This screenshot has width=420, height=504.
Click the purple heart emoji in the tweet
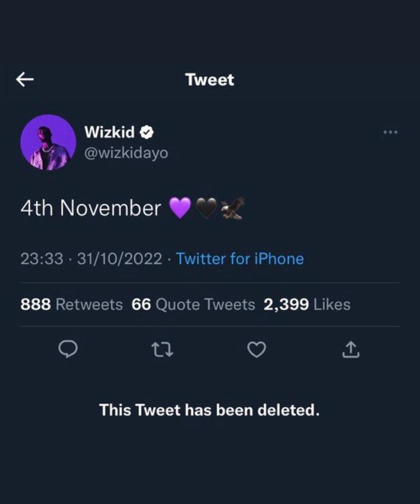coord(180,208)
